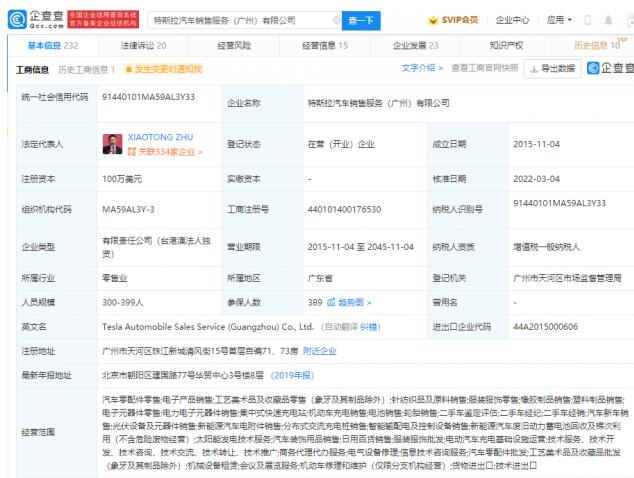Select registration number 440101400176530
This screenshot has width=634, height=478.
click(344, 209)
